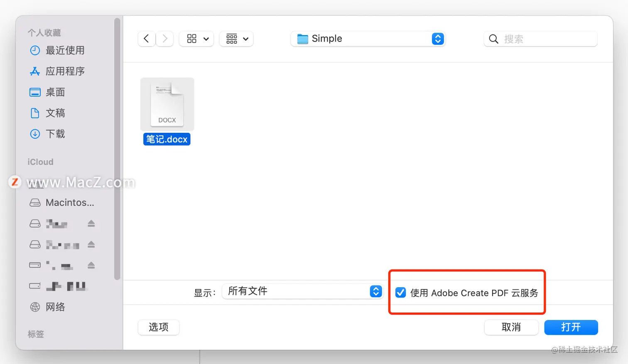Eject the third external drive
The height and width of the screenshot is (364, 628).
click(x=91, y=265)
